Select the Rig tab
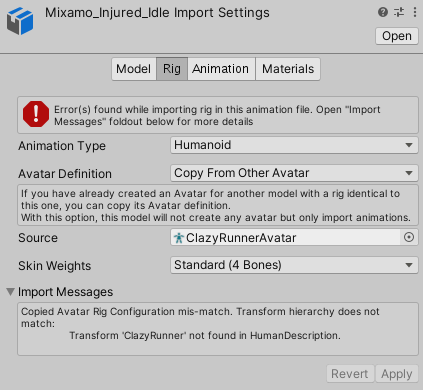Screen dimensions: 423x390 point(172,69)
